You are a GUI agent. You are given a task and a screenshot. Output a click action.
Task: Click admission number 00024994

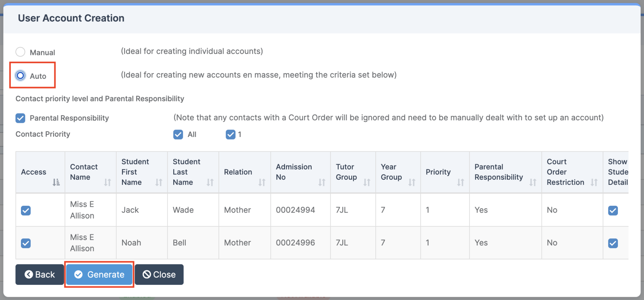(x=295, y=210)
